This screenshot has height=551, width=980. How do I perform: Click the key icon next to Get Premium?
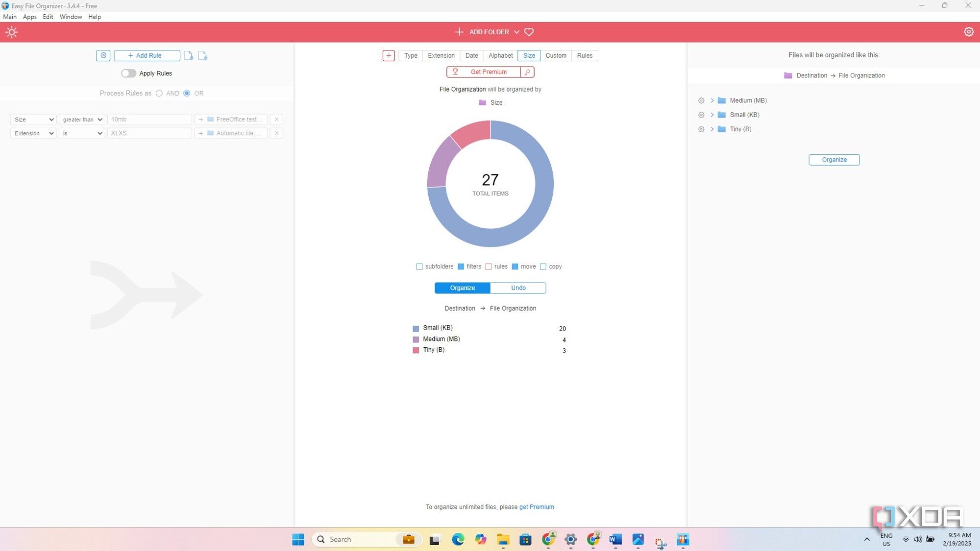click(527, 72)
